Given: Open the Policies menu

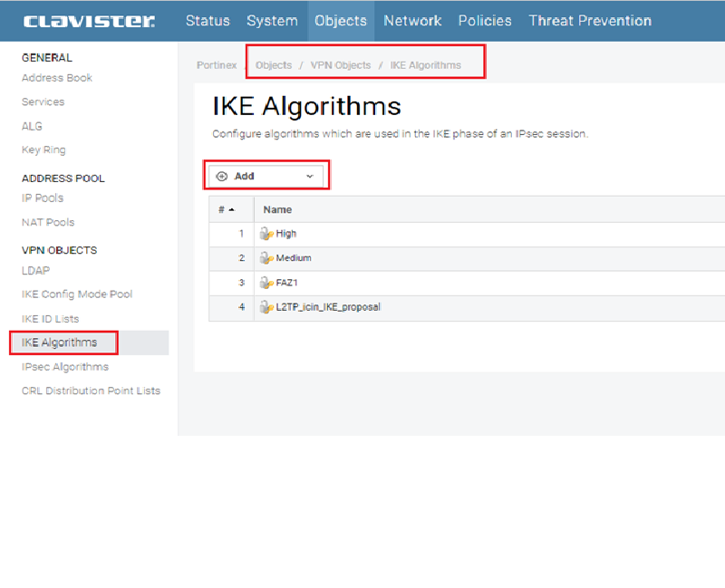Looking at the screenshot, I should (x=485, y=21).
